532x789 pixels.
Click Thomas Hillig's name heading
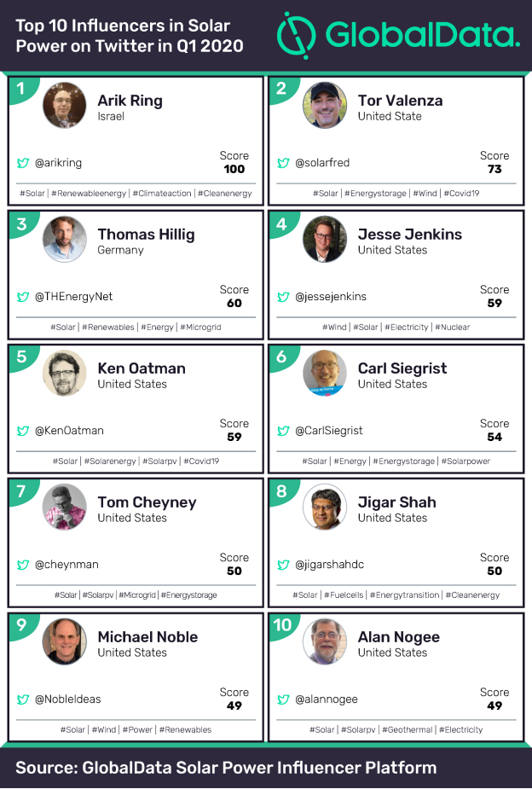pos(146,235)
